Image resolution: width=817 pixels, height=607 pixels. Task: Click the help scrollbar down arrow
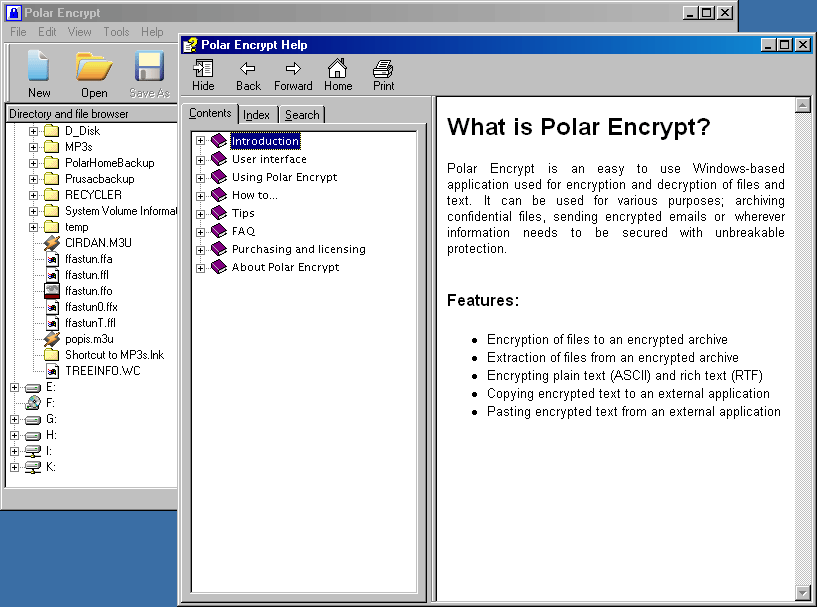click(x=802, y=592)
